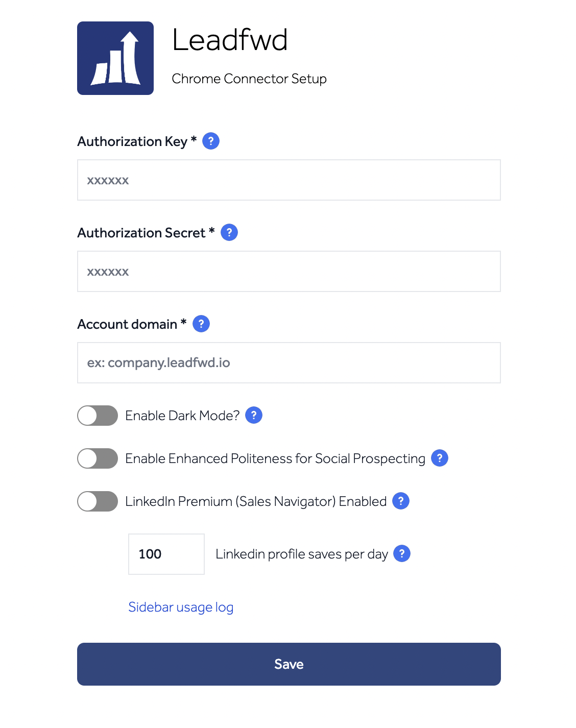Show Account domain help tooltip icon
The image size is (576, 728).
click(x=201, y=324)
